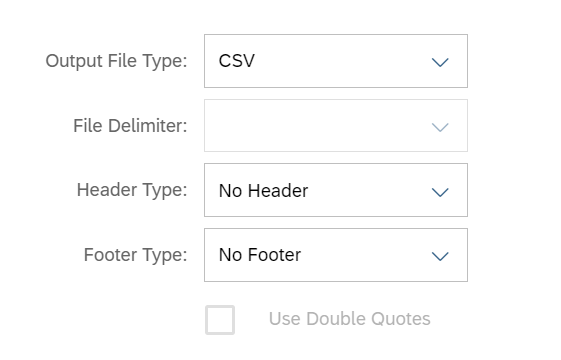Click the Output File Type label
The image size is (561, 360).
[x=116, y=61]
